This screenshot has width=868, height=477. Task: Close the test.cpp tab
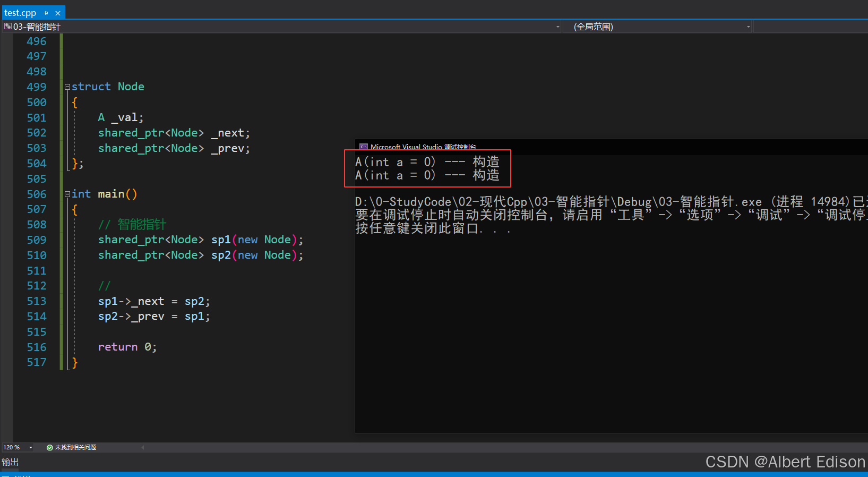click(x=58, y=13)
